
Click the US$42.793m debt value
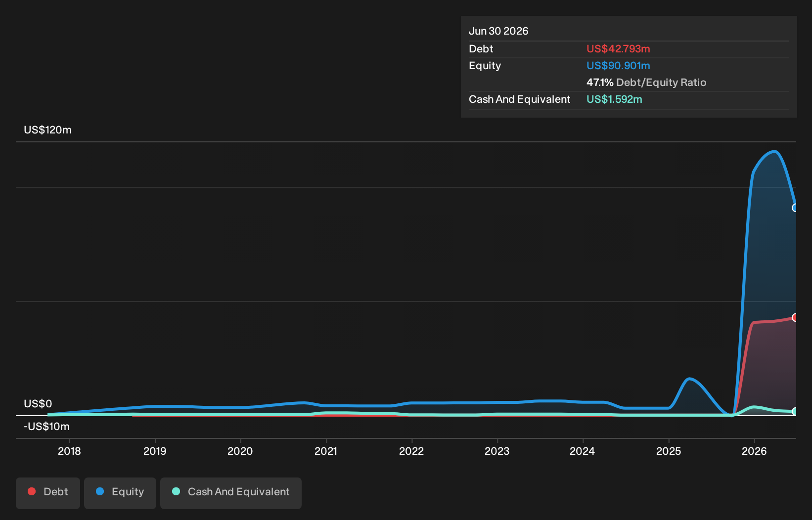tap(618, 49)
